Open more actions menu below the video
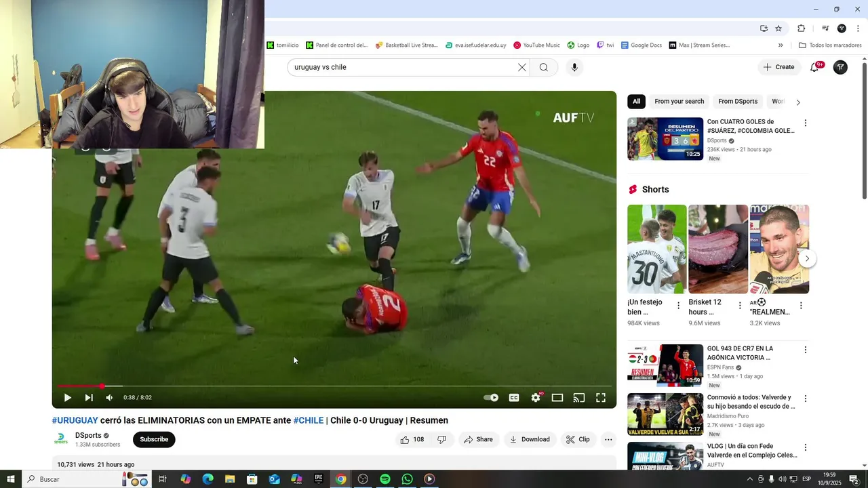Screen dimensions: 868x488 click(x=608, y=439)
